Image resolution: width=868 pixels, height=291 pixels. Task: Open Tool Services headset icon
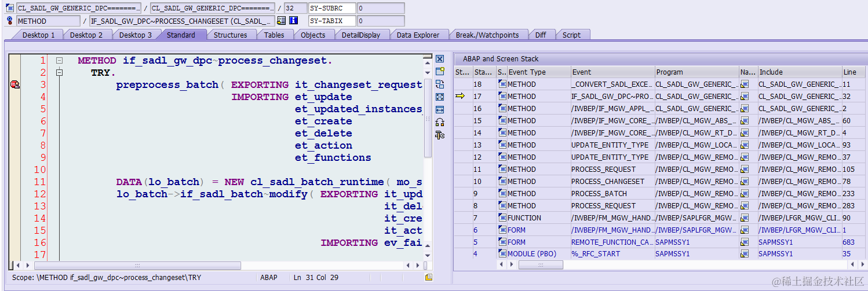tap(440, 122)
